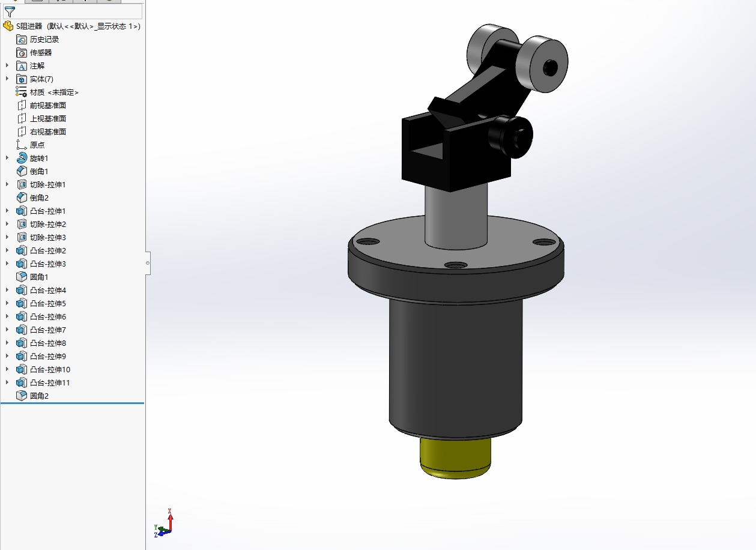Select the round flange plate with holes
756x550 pixels.
coord(456,261)
